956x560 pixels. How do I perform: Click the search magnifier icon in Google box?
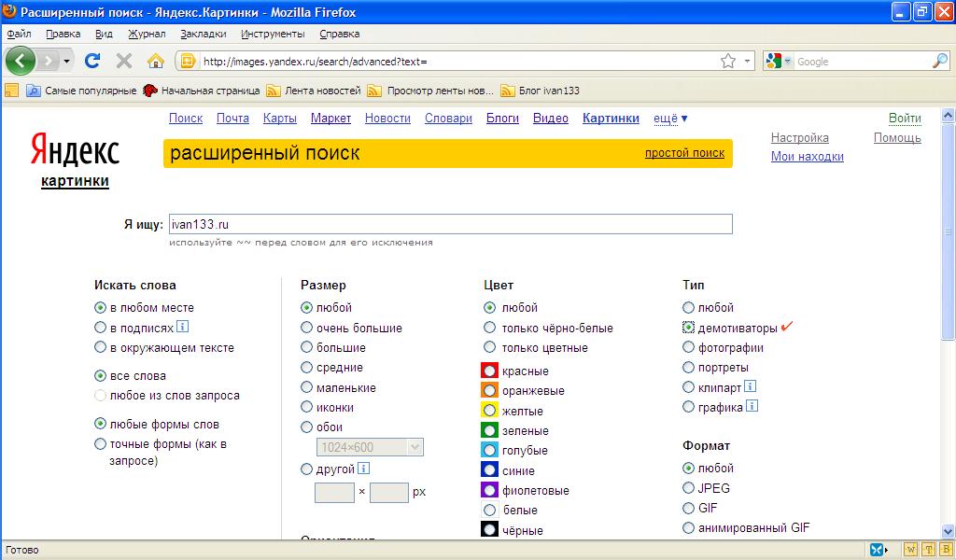pos(940,61)
